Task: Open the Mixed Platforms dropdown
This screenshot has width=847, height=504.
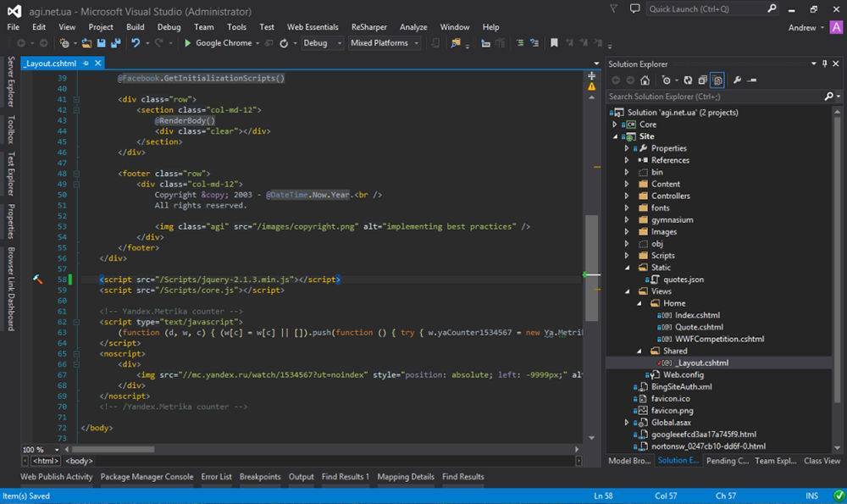Action: pos(385,43)
